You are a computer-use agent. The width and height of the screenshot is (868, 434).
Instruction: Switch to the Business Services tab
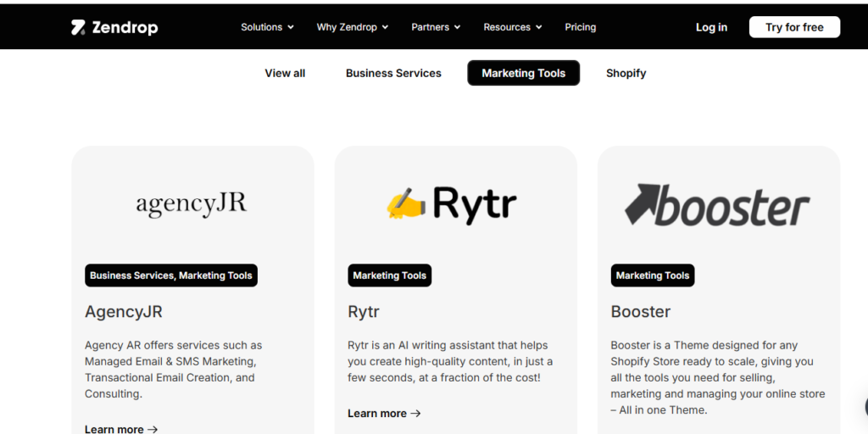tap(393, 73)
